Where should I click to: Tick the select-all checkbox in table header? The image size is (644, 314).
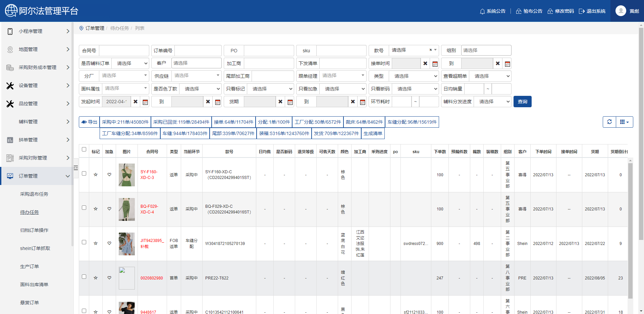coord(84,149)
